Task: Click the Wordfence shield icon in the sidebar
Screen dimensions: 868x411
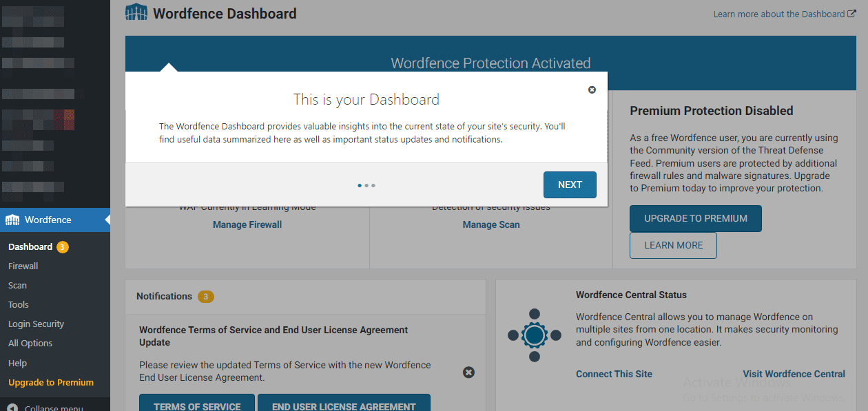Action: [x=12, y=220]
